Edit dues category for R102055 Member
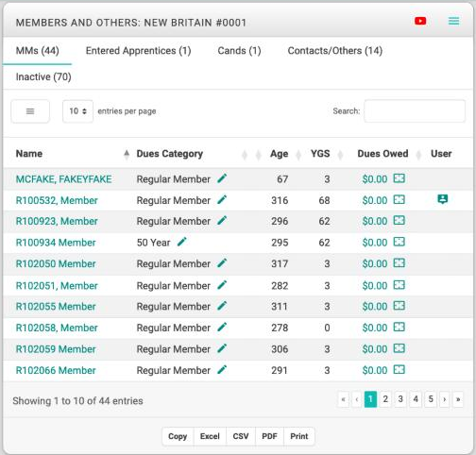Screen dimensions: 476x455 [x=222, y=306]
